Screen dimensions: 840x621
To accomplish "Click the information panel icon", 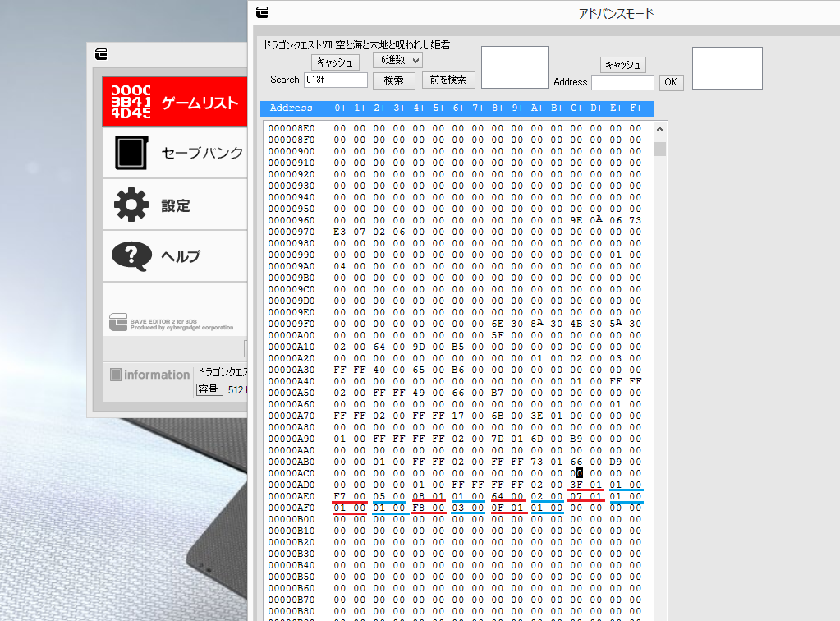I will click(116, 374).
